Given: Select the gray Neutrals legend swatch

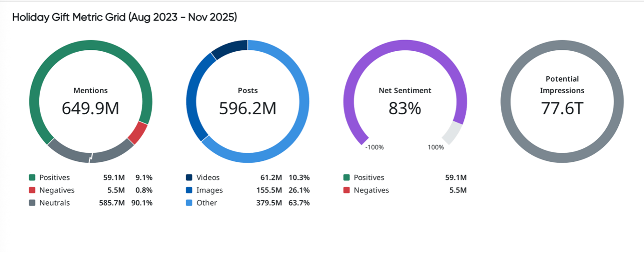Looking at the screenshot, I should coord(32,203).
